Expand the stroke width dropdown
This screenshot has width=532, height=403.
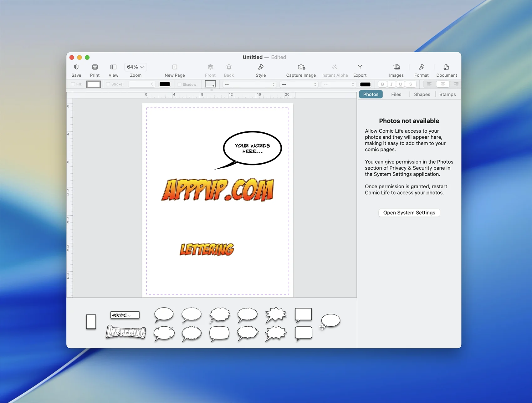142,84
